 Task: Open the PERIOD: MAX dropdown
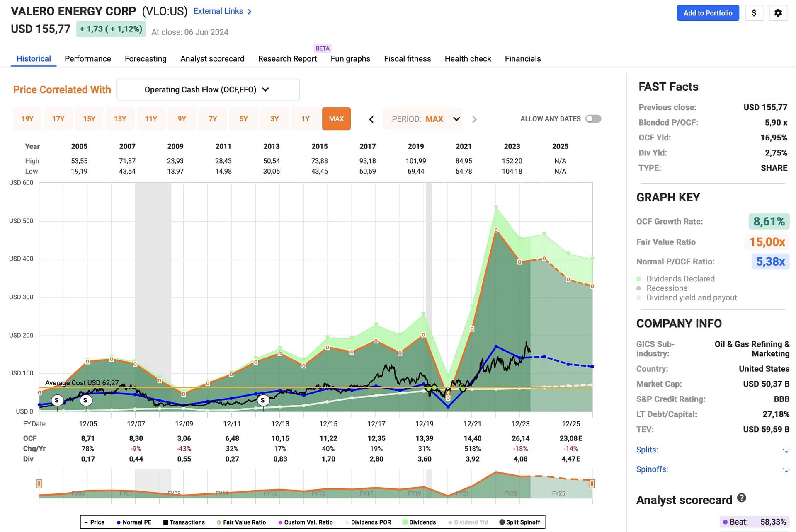click(423, 119)
